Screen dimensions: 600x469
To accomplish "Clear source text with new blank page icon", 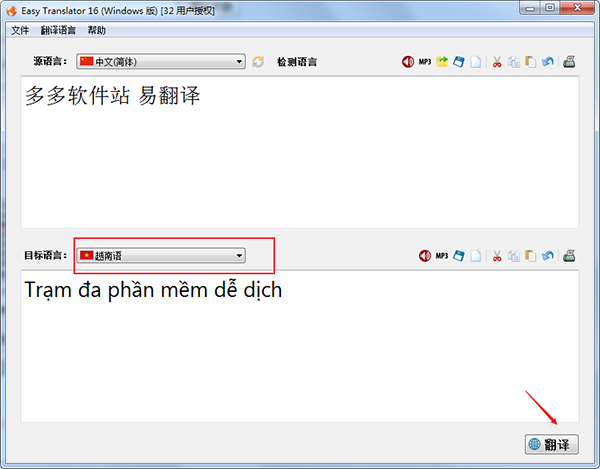I will coord(475,62).
